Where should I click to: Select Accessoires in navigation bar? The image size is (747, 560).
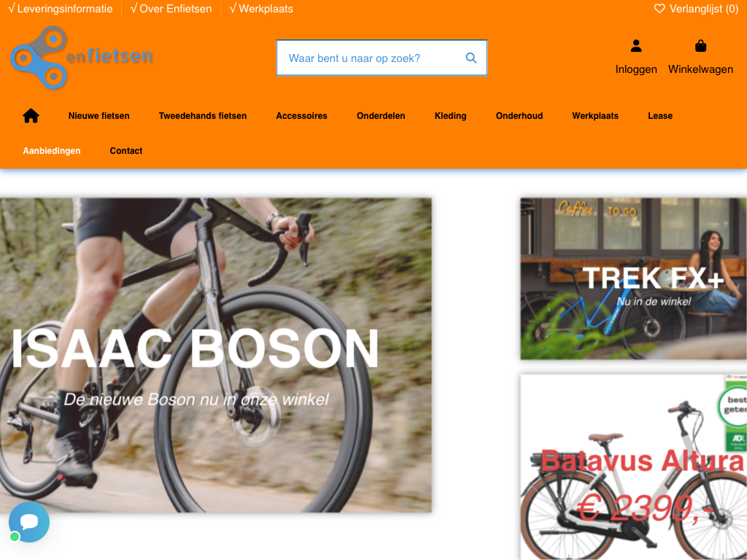[301, 116]
